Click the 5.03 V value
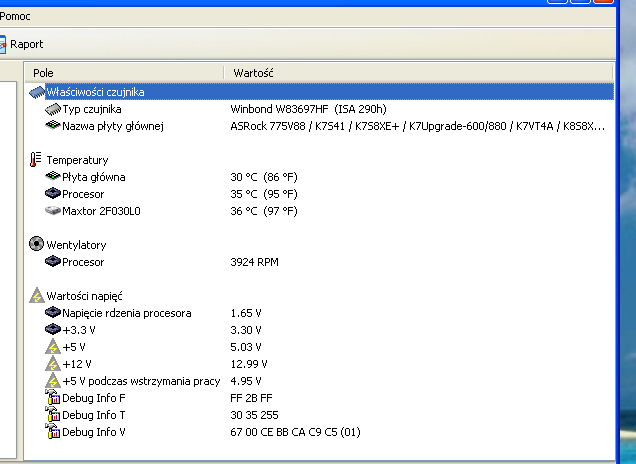Image resolution: width=636 pixels, height=464 pixels. click(246, 347)
